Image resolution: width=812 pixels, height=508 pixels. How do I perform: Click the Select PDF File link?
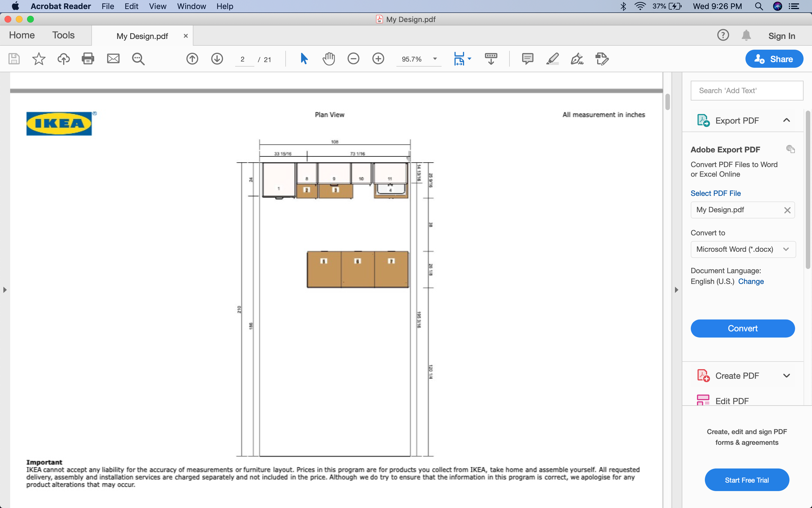pyautogui.click(x=715, y=193)
